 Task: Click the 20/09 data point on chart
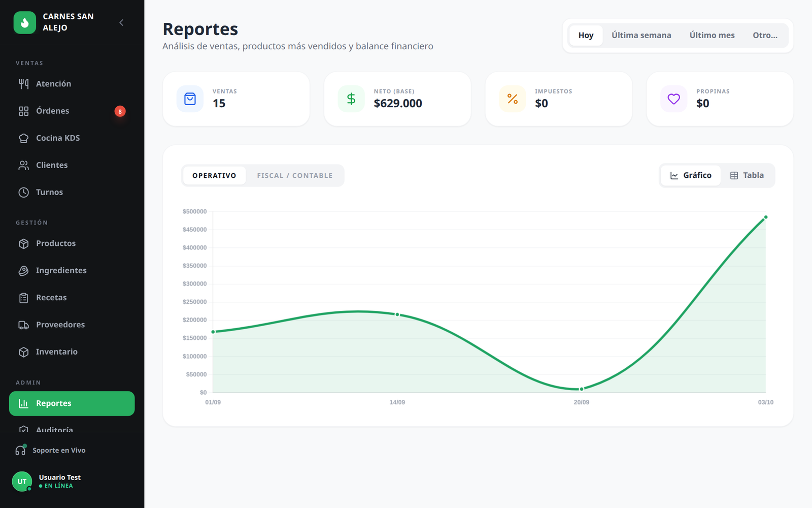tap(582, 389)
